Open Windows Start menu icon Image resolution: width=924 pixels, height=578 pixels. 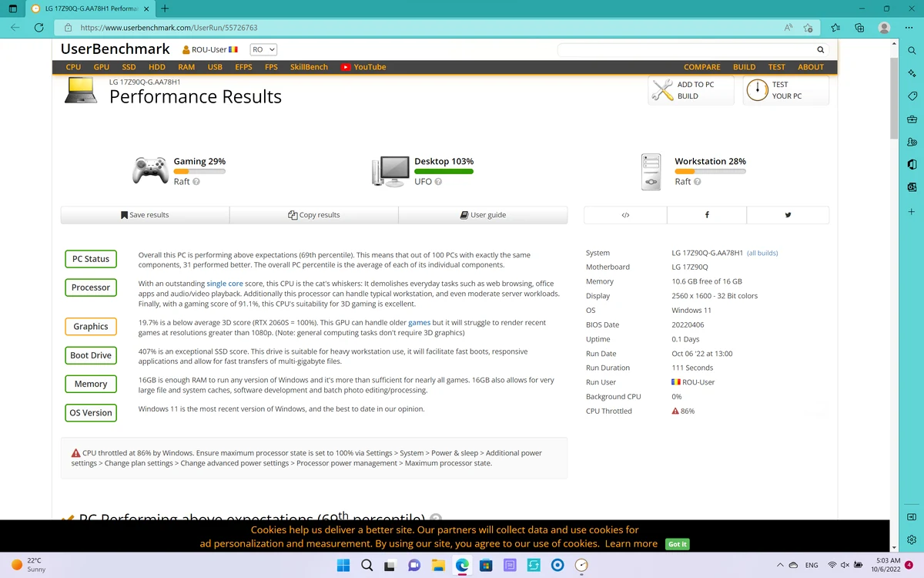click(343, 565)
